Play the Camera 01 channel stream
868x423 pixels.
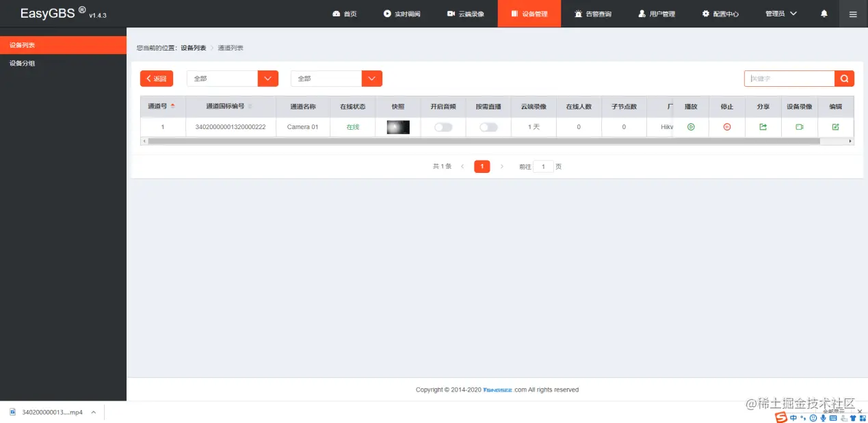[691, 127]
